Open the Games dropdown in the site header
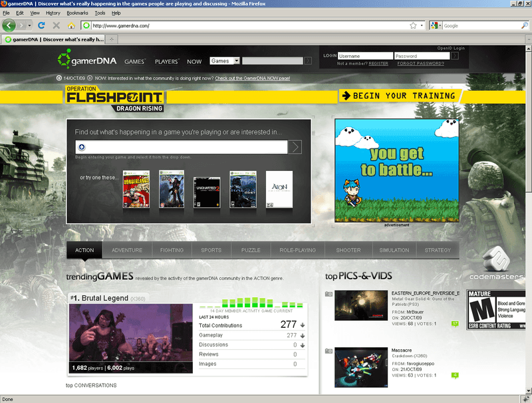This screenshot has height=403, width=532. pos(225,61)
